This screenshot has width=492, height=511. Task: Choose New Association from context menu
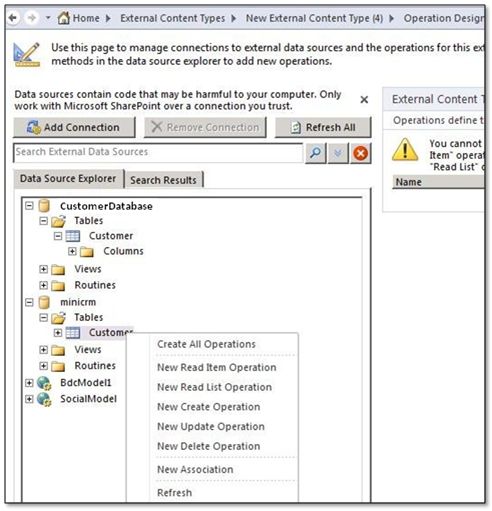click(x=195, y=469)
